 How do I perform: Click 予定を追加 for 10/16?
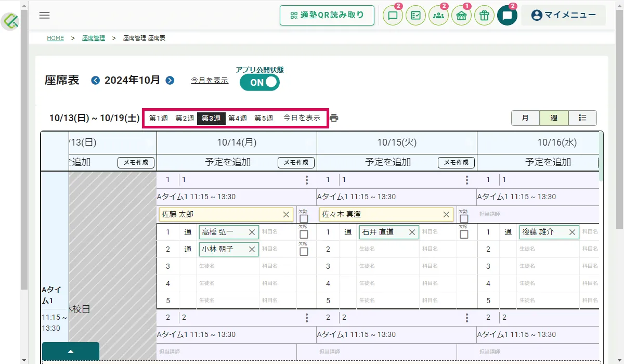click(548, 162)
